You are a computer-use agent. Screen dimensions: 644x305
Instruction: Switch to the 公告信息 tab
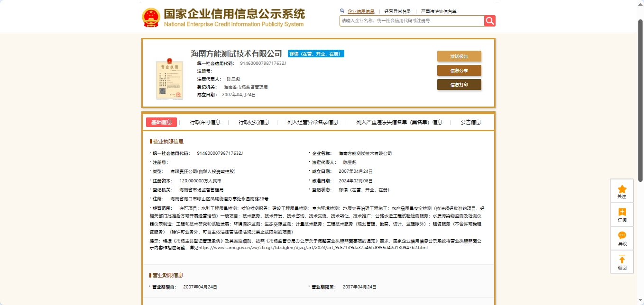[470, 122]
